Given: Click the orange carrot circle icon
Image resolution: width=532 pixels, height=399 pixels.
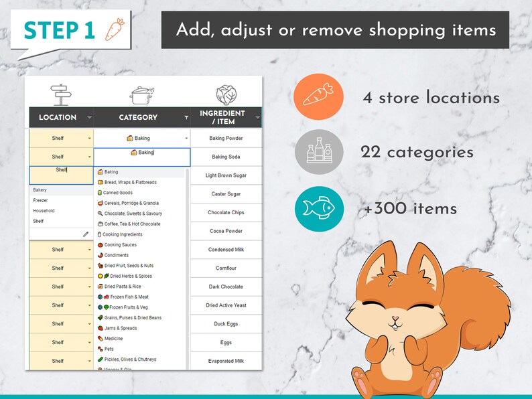Looking at the screenshot, I should coord(318,96).
